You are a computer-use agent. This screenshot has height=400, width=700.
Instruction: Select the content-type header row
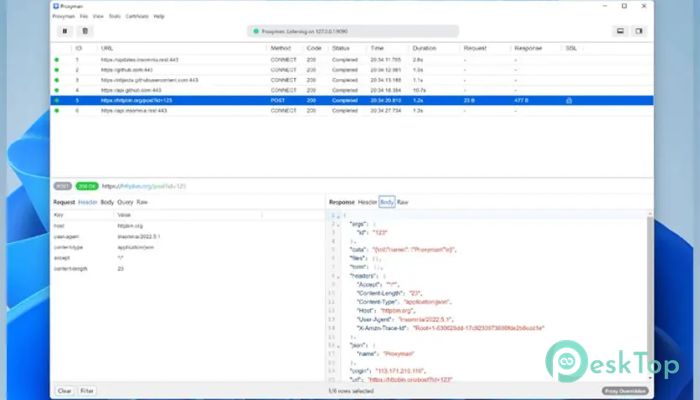pos(188,247)
